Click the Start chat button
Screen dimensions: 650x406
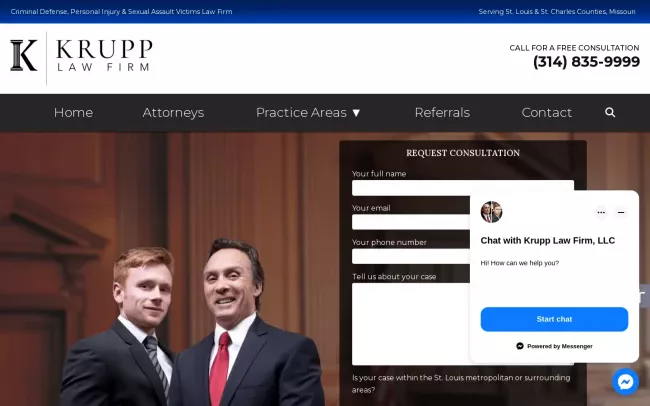coord(554,319)
